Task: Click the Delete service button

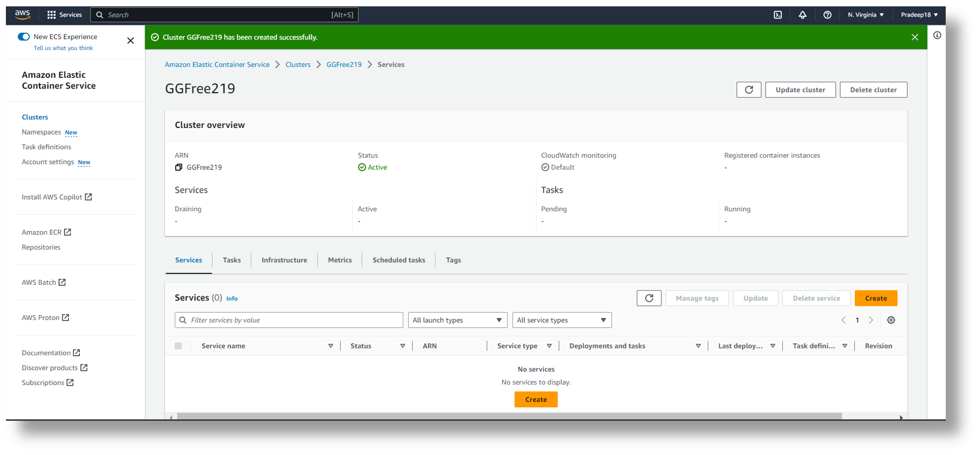Action: (x=816, y=298)
